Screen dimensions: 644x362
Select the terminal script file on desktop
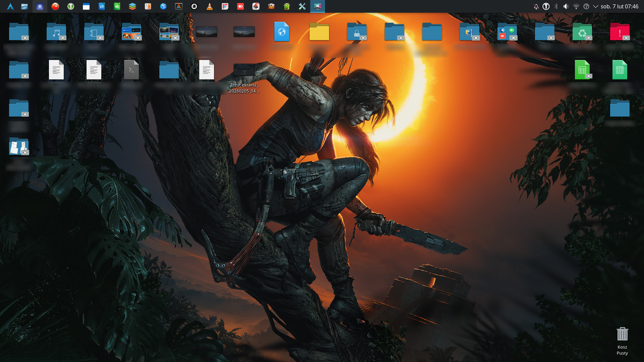131,70
